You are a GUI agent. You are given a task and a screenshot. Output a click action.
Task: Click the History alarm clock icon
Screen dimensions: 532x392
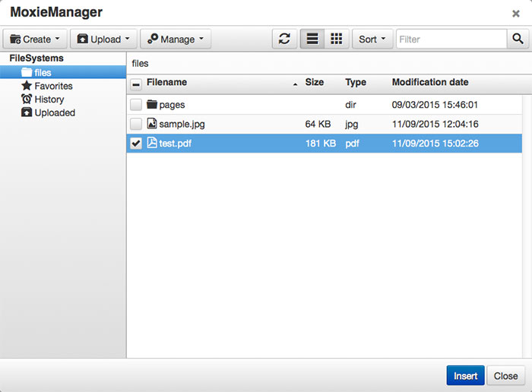coord(27,99)
